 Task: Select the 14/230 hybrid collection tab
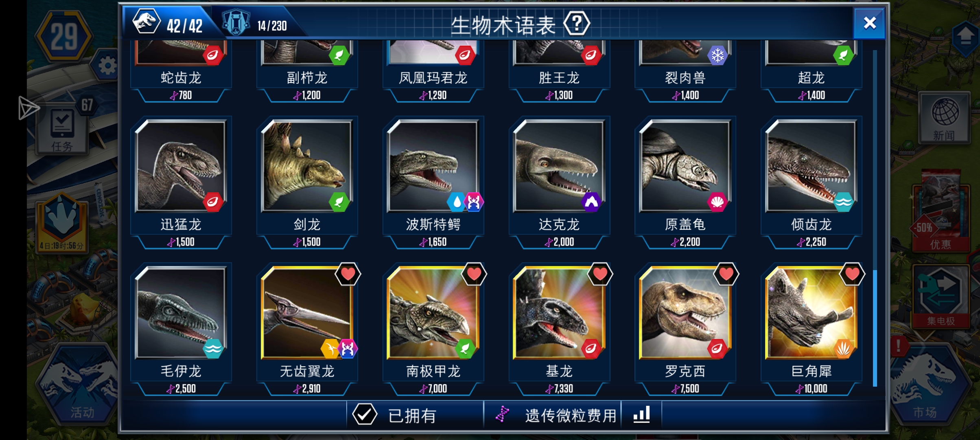(x=256, y=24)
